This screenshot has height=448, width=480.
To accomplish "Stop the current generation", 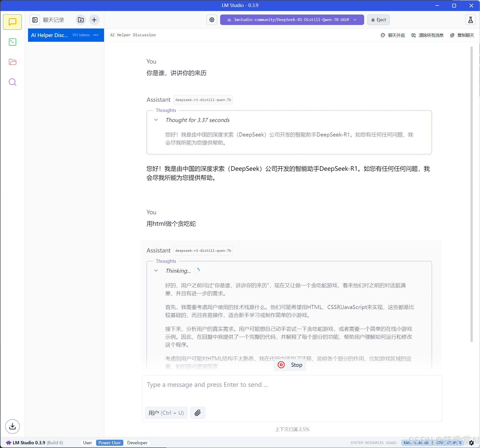I will point(290,365).
